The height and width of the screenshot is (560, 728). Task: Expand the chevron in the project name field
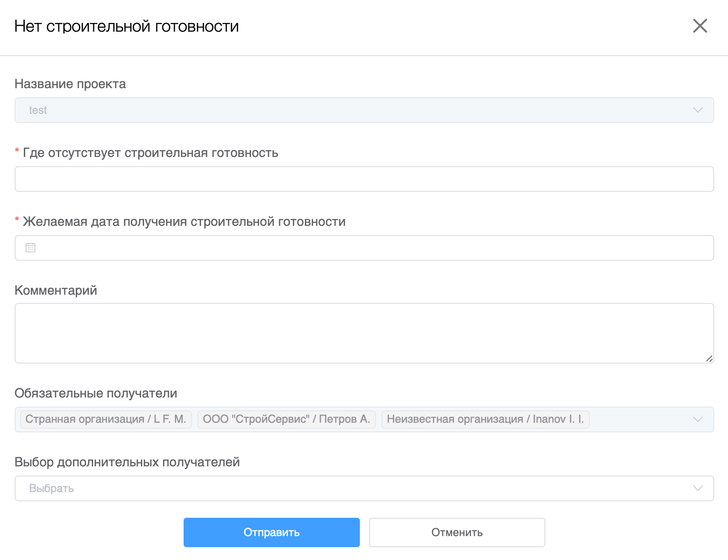click(698, 110)
